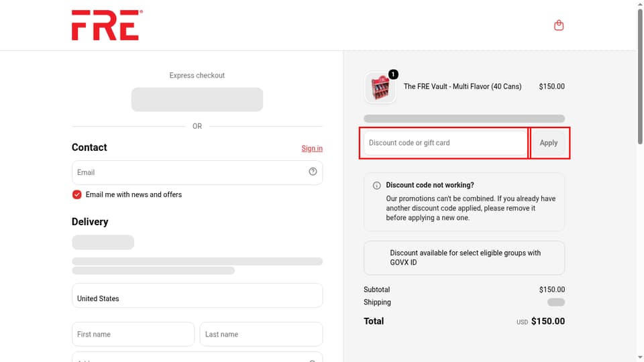Click the First name field
This screenshot has height=362, width=644.
tap(133, 334)
